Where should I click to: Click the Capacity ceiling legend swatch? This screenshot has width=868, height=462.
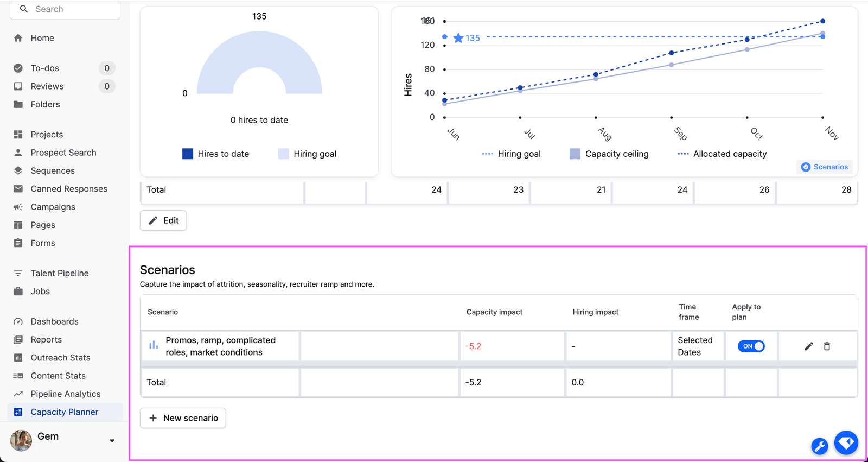pyautogui.click(x=575, y=154)
